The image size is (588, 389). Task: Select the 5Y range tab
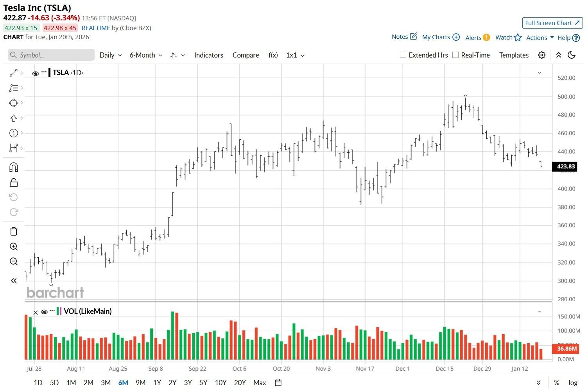pos(203,383)
